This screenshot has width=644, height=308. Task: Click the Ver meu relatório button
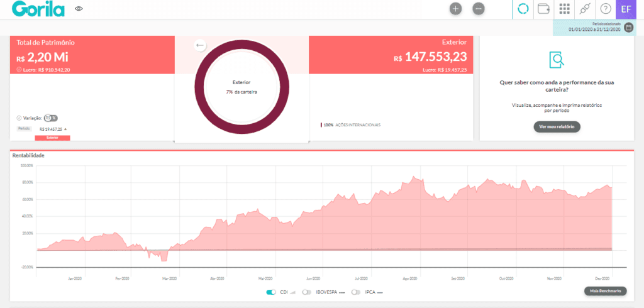(x=557, y=127)
